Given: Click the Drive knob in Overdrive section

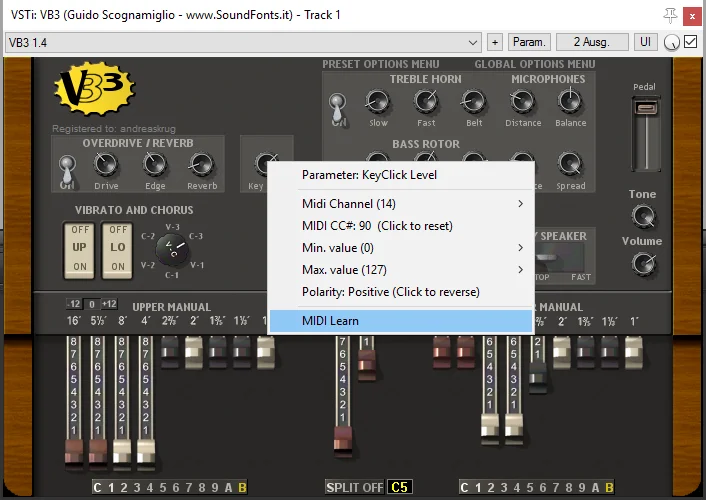Looking at the screenshot, I should pyautogui.click(x=106, y=164).
